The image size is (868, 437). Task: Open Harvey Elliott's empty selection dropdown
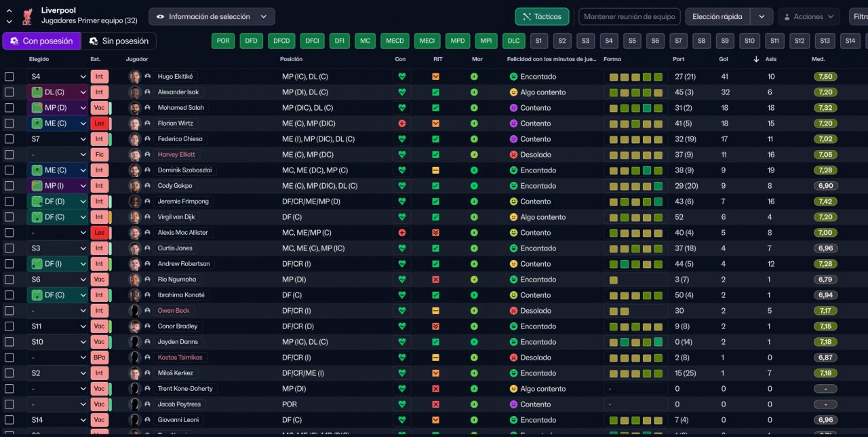(58, 155)
